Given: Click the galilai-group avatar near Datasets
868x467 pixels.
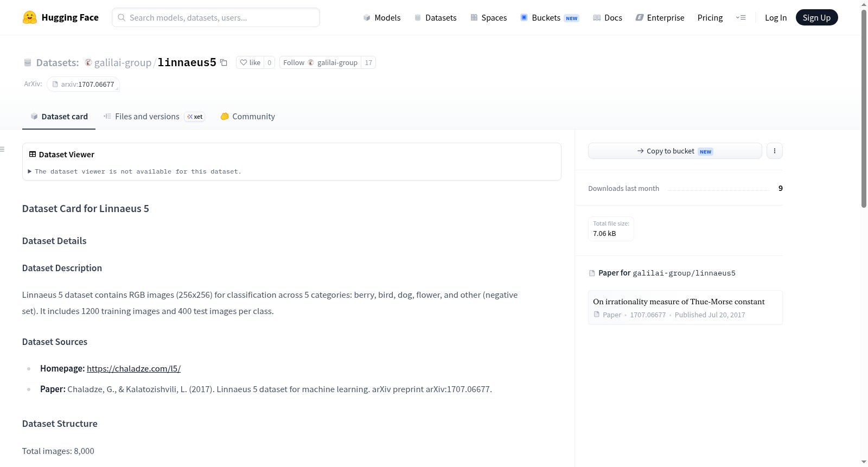Looking at the screenshot, I should click(x=88, y=62).
